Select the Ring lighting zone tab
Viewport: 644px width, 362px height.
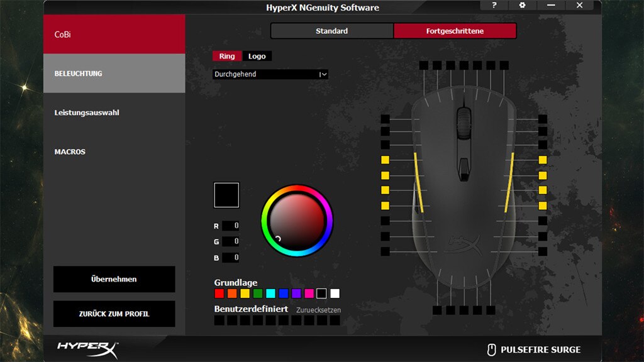pos(226,56)
